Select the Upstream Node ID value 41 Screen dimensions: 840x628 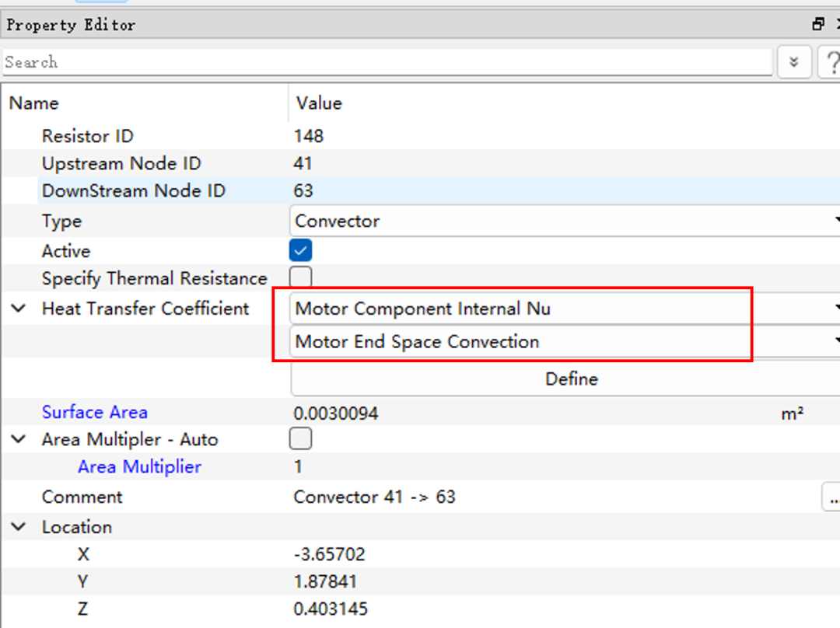[x=303, y=163]
